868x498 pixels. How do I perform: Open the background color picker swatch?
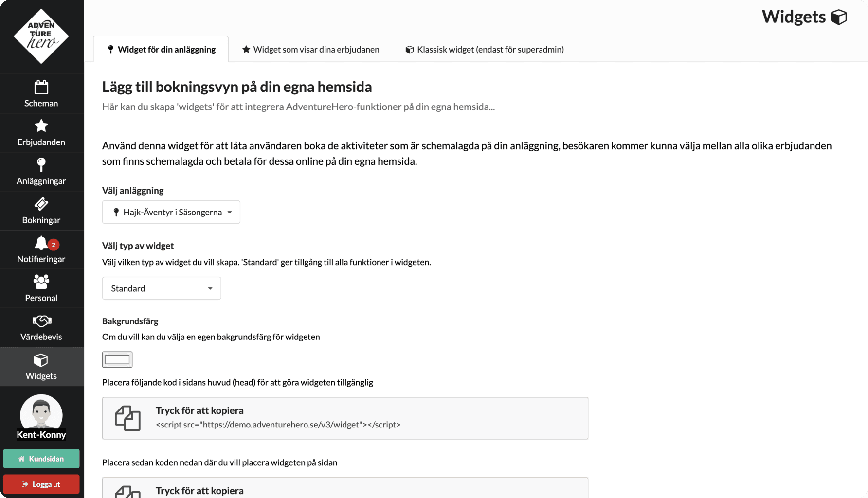point(117,359)
